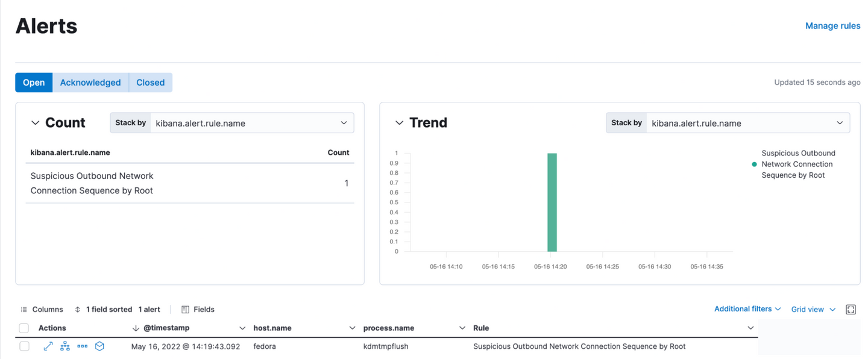Open the Manage rules link
868x359 pixels.
click(832, 26)
